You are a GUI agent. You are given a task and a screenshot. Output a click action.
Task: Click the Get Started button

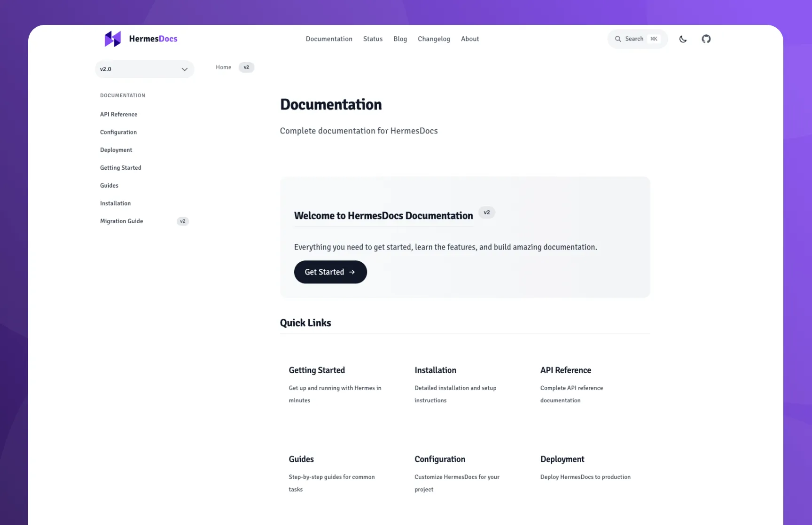tap(330, 272)
